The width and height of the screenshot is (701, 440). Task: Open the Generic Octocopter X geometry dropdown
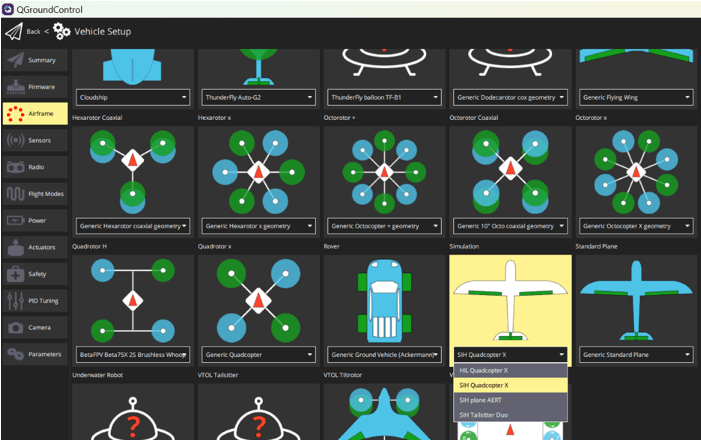pyautogui.click(x=636, y=226)
